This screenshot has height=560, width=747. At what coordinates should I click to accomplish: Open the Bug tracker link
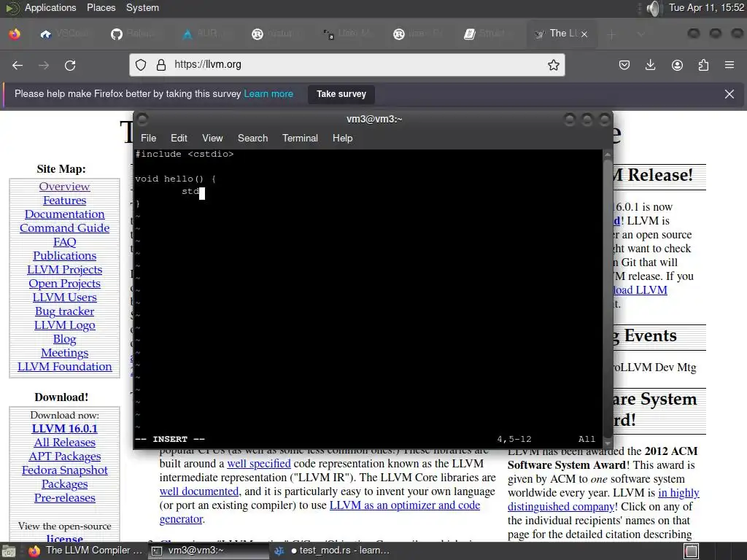[x=64, y=311]
